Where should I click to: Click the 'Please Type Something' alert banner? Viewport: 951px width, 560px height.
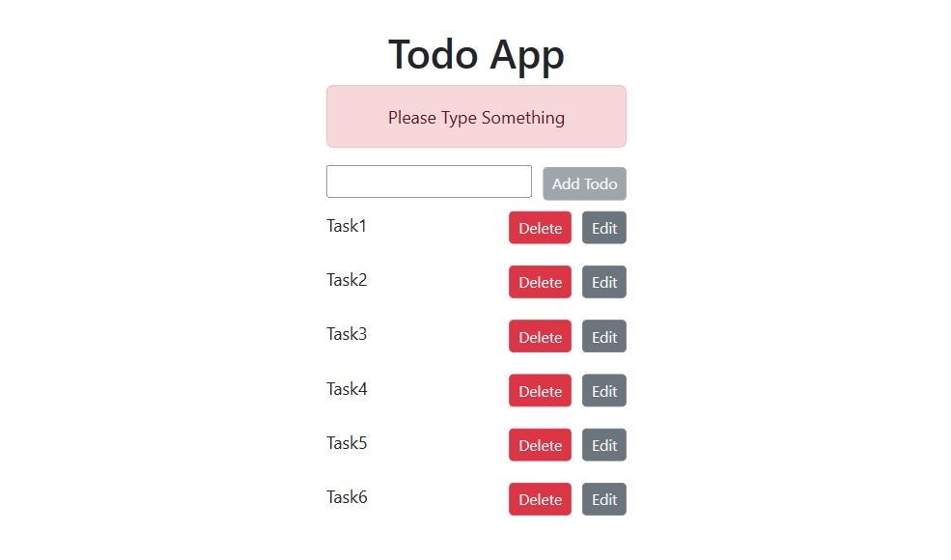(x=476, y=117)
